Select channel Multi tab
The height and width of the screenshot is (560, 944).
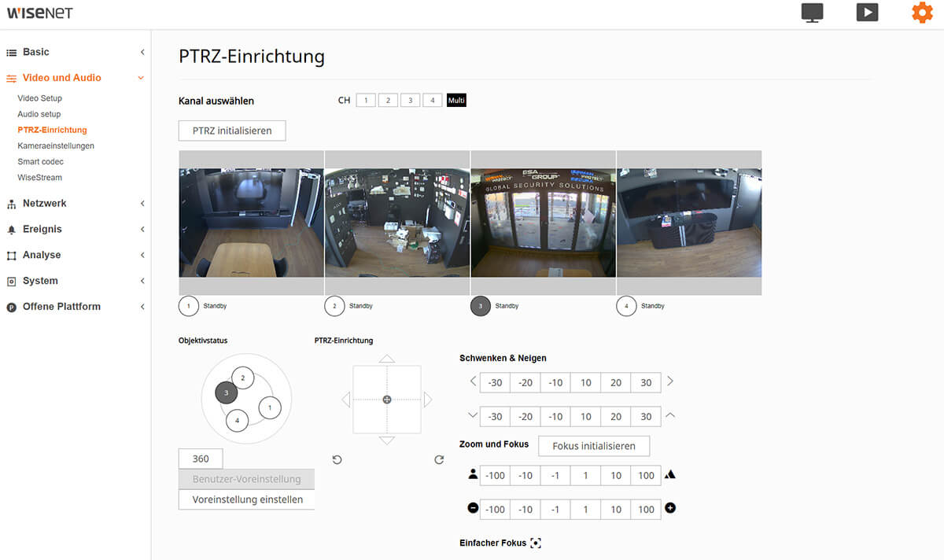point(456,101)
